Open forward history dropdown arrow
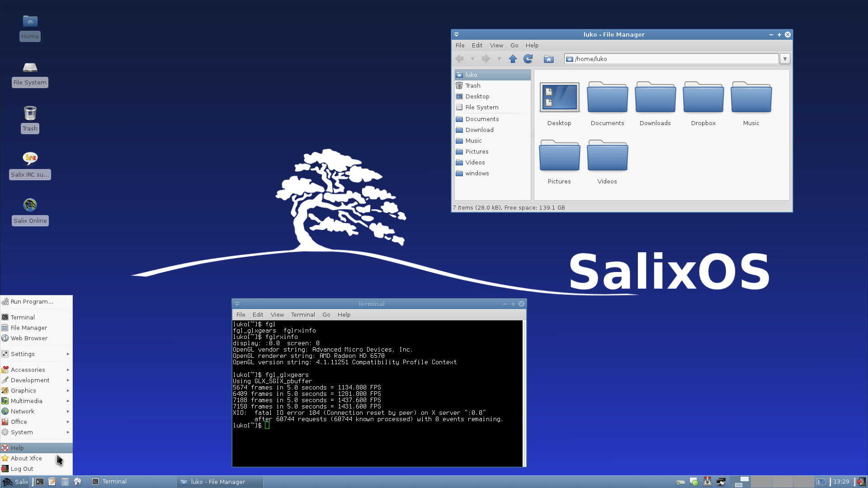Image resolution: width=868 pixels, height=488 pixels. click(x=499, y=59)
